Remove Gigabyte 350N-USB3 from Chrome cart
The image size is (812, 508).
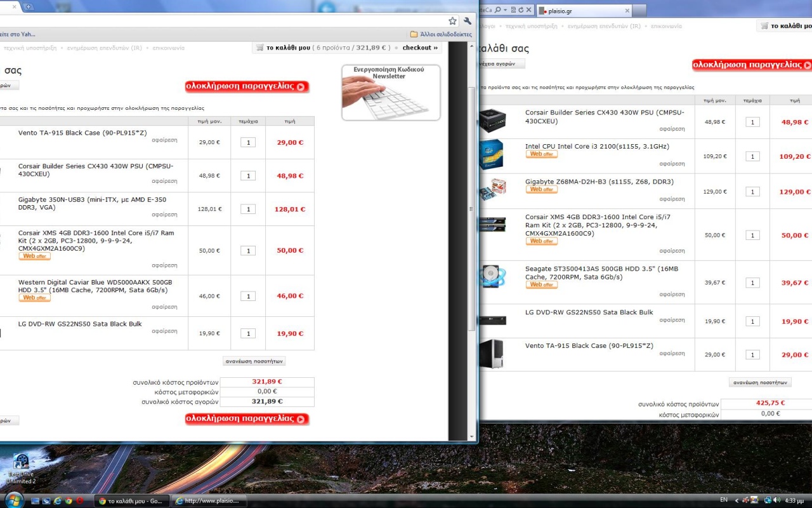(164, 215)
